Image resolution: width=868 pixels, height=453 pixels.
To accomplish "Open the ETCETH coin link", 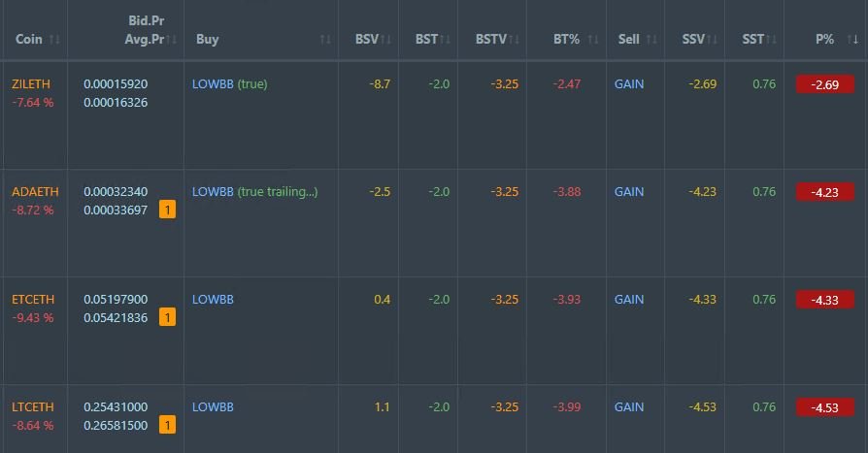I will coord(33,299).
